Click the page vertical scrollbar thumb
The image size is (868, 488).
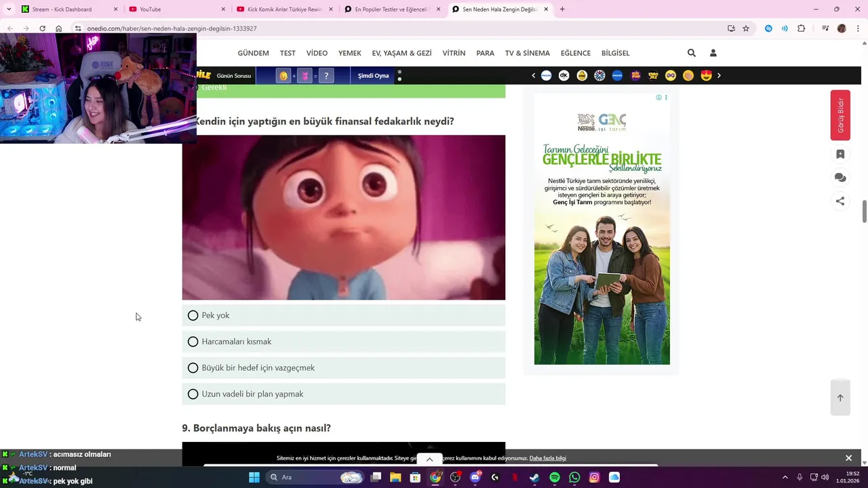[x=864, y=211]
